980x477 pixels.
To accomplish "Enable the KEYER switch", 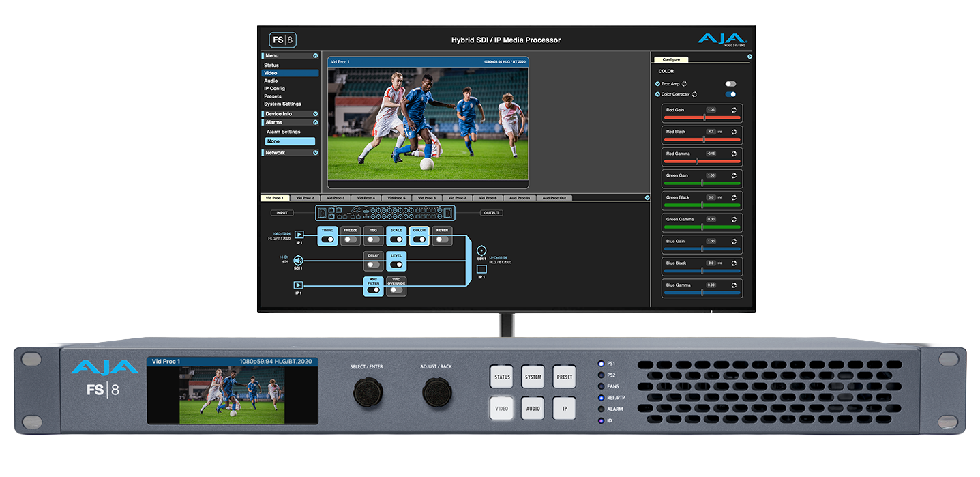I will click(x=442, y=240).
